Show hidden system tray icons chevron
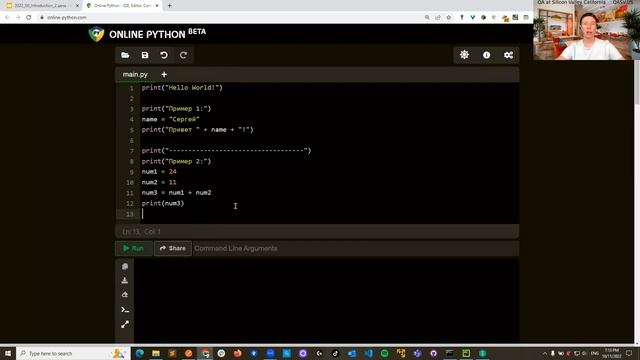The width and height of the screenshot is (640, 360). click(544, 353)
